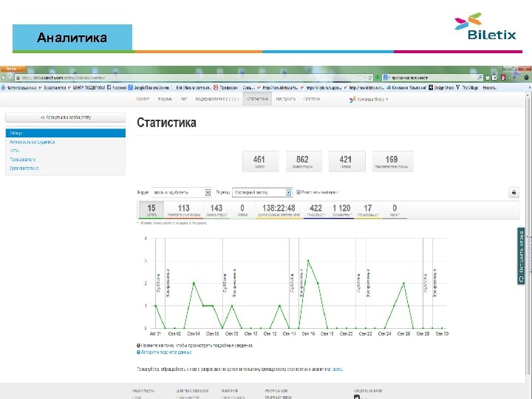The height and width of the screenshot is (399, 532).
Task: Click the browser search input field
Action: 432,78
